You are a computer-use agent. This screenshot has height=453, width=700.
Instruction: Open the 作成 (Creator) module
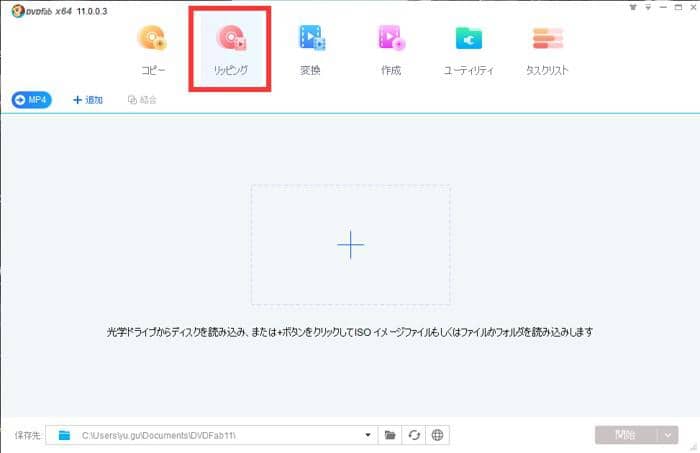390,50
